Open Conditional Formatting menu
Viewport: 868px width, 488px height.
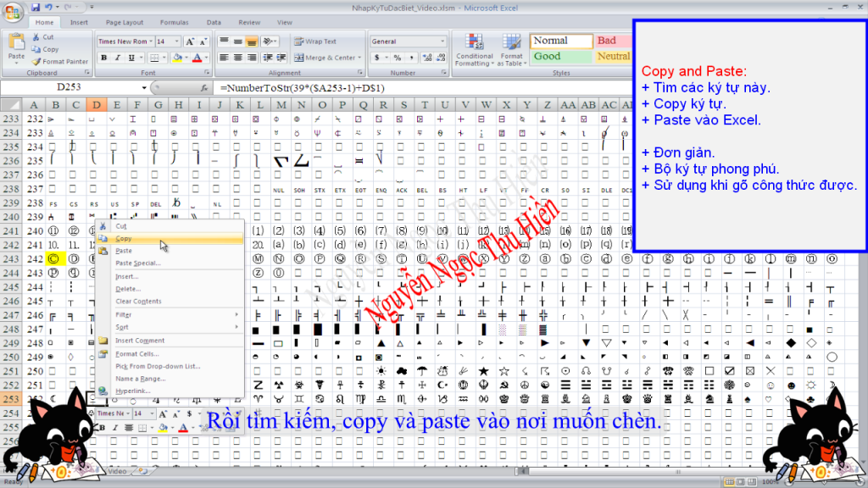(475, 50)
